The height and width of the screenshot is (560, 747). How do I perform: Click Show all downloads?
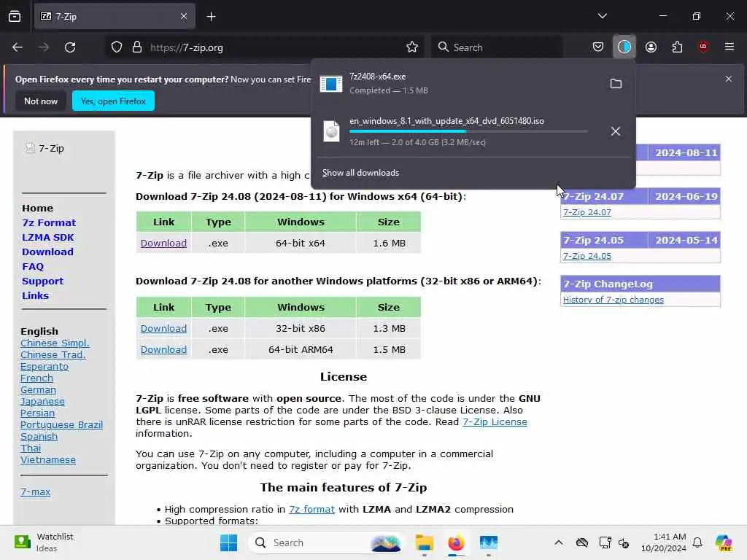(360, 173)
